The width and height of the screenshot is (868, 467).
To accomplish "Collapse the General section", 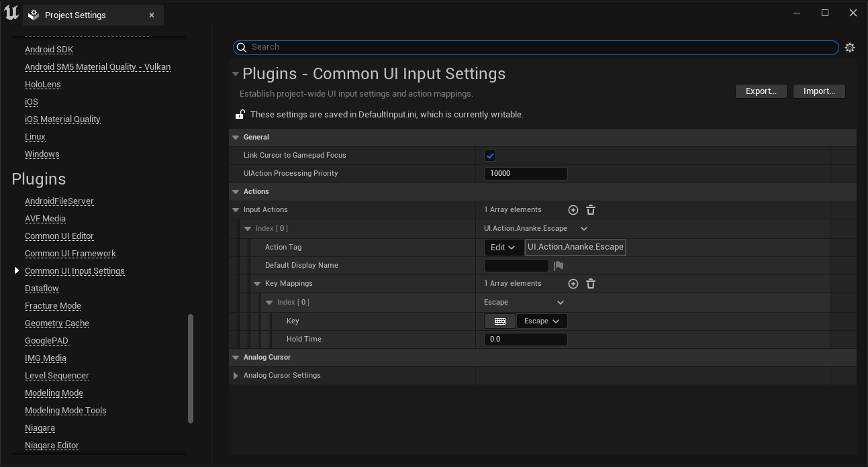I will (236, 138).
